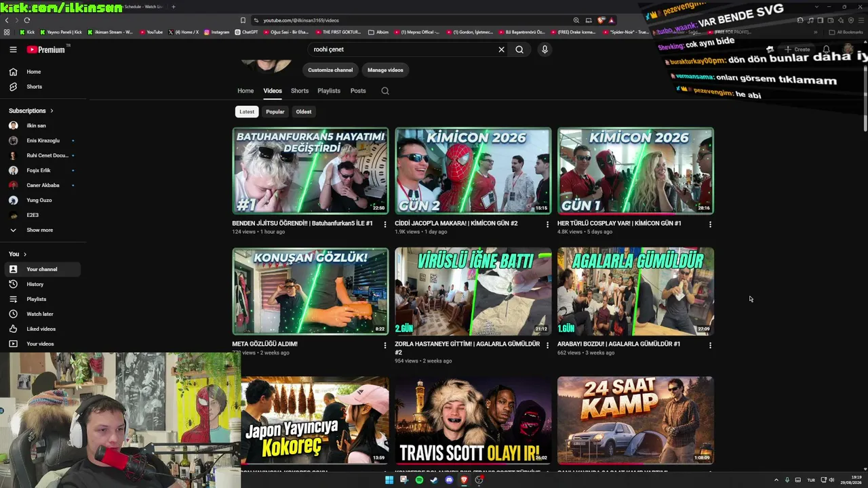Open the Brave Shields lion icon
The height and width of the screenshot is (488, 868).
pyautogui.click(x=601, y=20)
